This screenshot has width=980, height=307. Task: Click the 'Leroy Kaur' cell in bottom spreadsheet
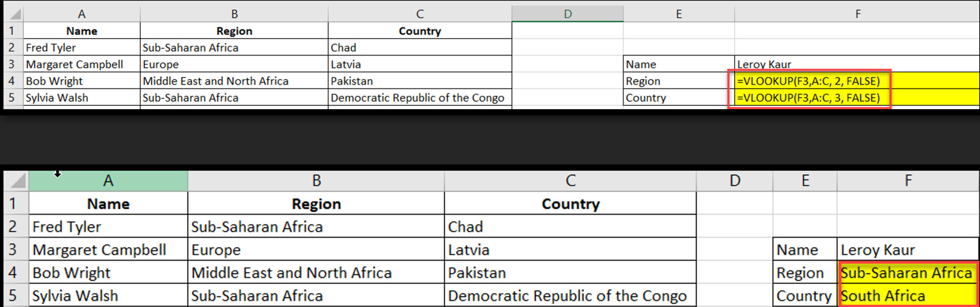[908, 250]
